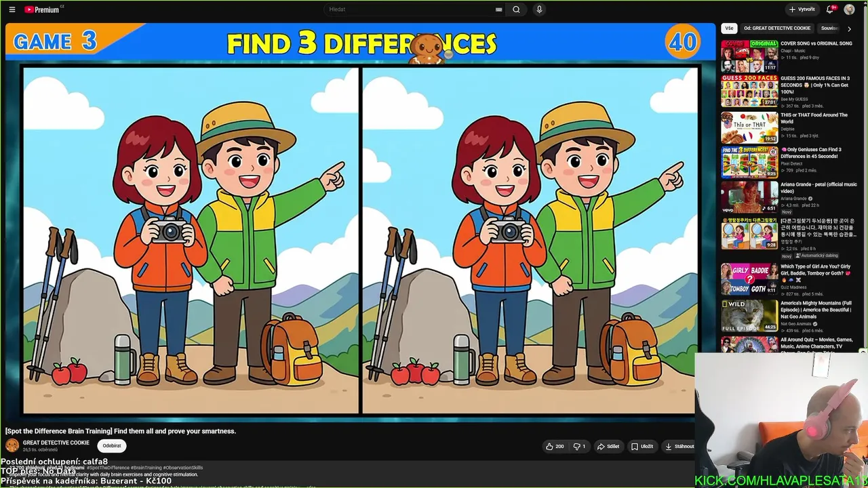
Task: Click the #ObservationSkills hashtag
Action: (x=183, y=468)
